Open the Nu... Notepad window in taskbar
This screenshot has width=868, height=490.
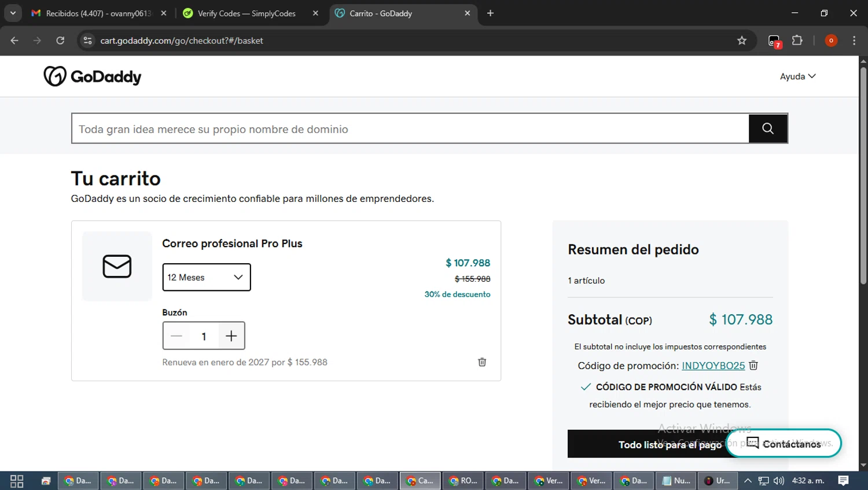[x=677, y=481]
